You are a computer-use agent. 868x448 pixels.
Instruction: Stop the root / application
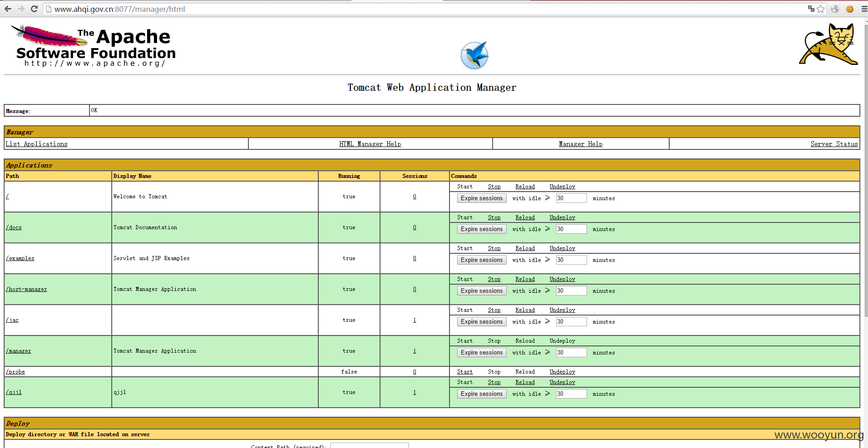point(494,187)
